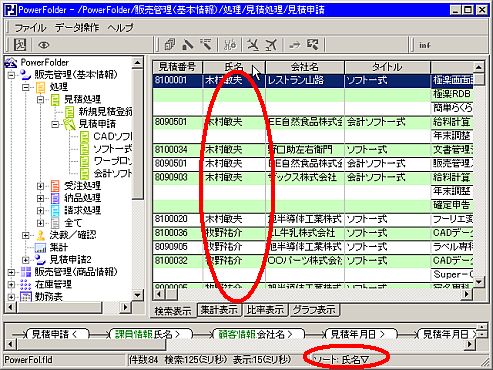493x370 pixels.
Task: Click the ascending airplane toolbar icon
Action: tap(271, 44)
